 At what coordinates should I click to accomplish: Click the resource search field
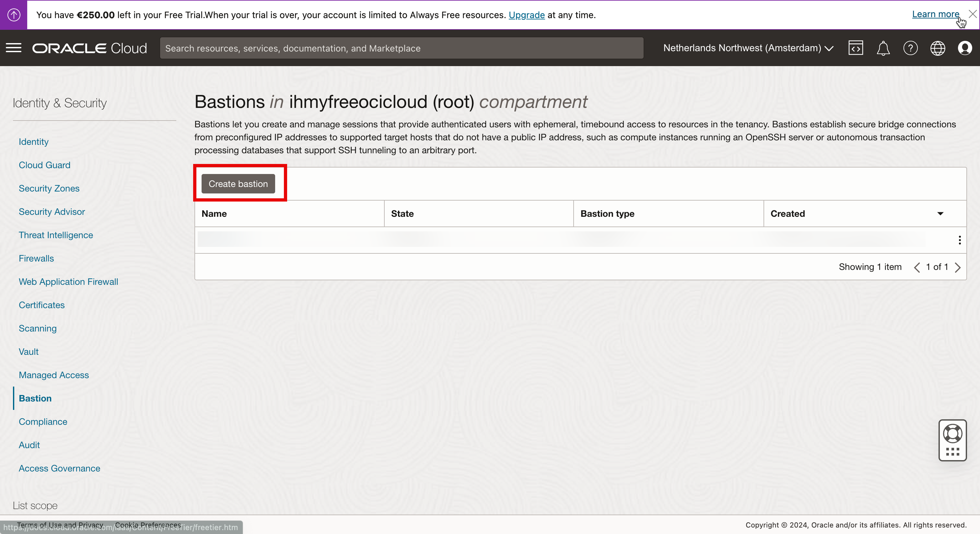[401, 48]
